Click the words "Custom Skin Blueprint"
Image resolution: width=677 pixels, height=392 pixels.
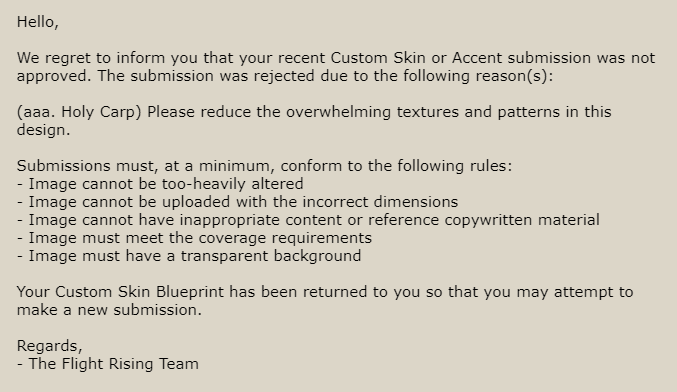coord(139,292)
